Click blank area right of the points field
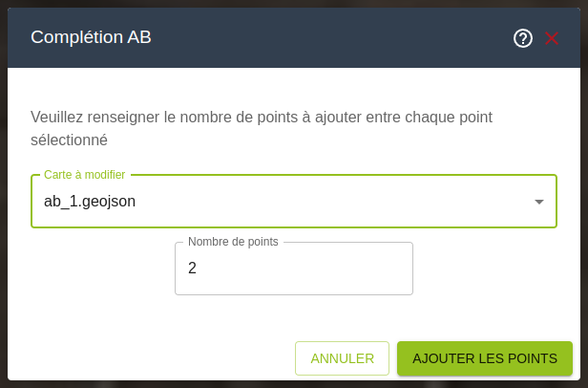Image resolution: width=588 pixels, height=388 pixels. point(487,269)
